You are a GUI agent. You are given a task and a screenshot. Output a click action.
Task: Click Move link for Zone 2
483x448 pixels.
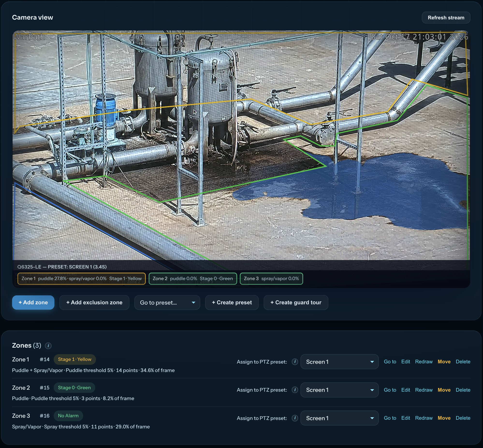(x=444, y=390)
